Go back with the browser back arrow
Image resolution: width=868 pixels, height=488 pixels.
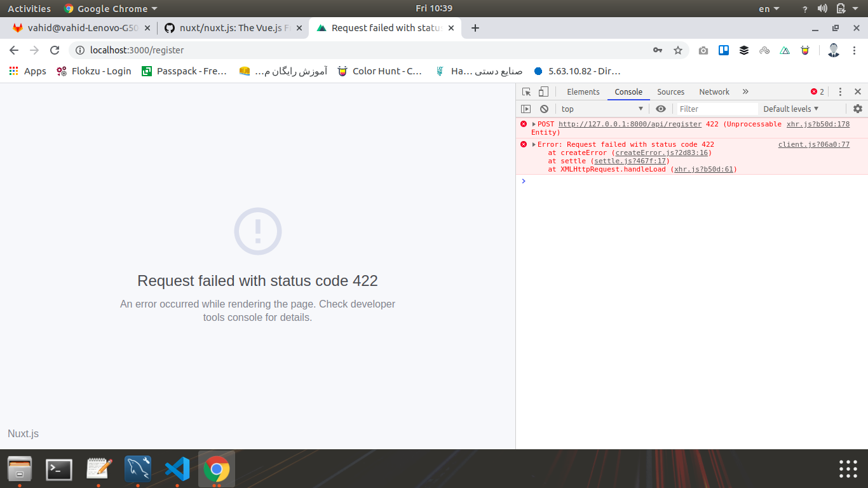(14, 50)
